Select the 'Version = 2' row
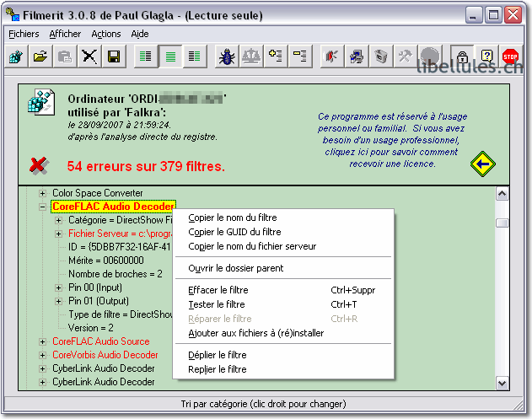This screenshot has height=419, width=532. point(90,328)
